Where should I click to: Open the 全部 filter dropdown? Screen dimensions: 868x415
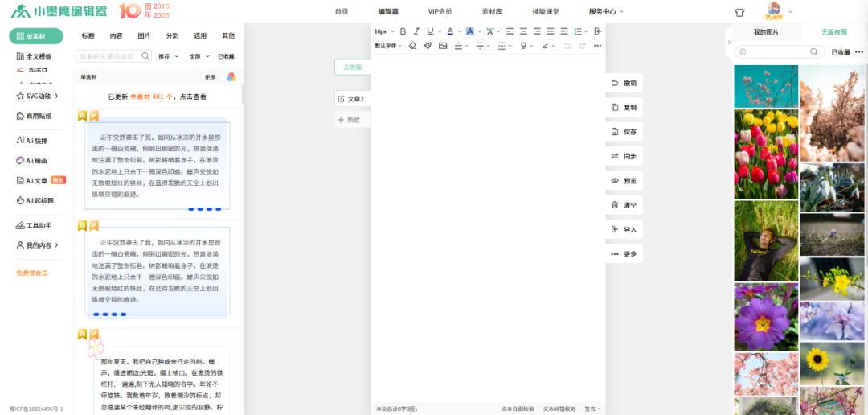click(x=200, y=56)
